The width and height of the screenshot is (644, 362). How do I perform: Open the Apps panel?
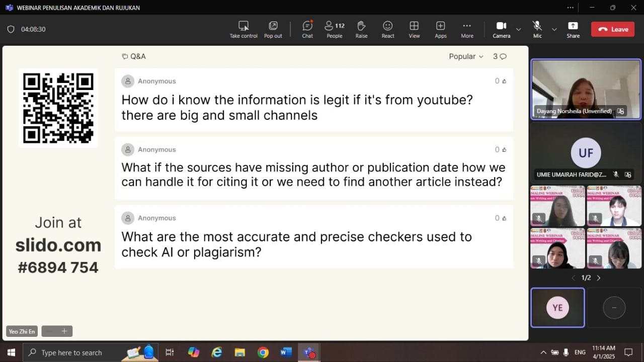point(441,29)
